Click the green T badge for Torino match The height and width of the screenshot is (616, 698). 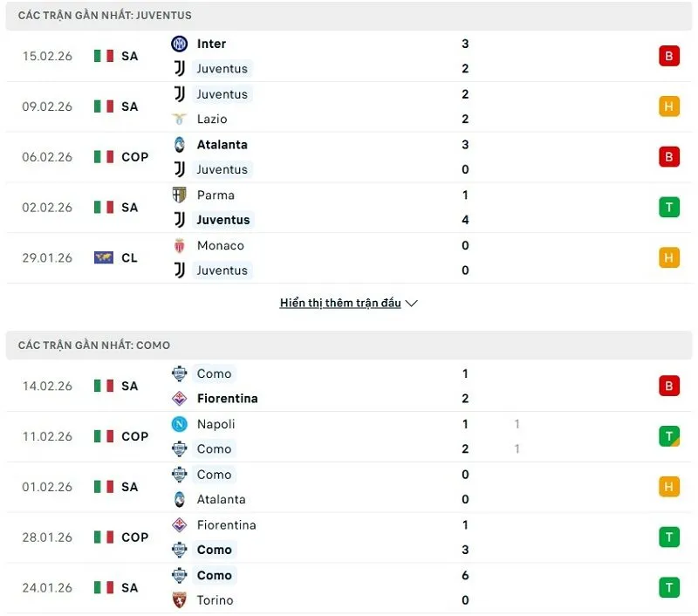pyautogui.click(x=669, y=588)
